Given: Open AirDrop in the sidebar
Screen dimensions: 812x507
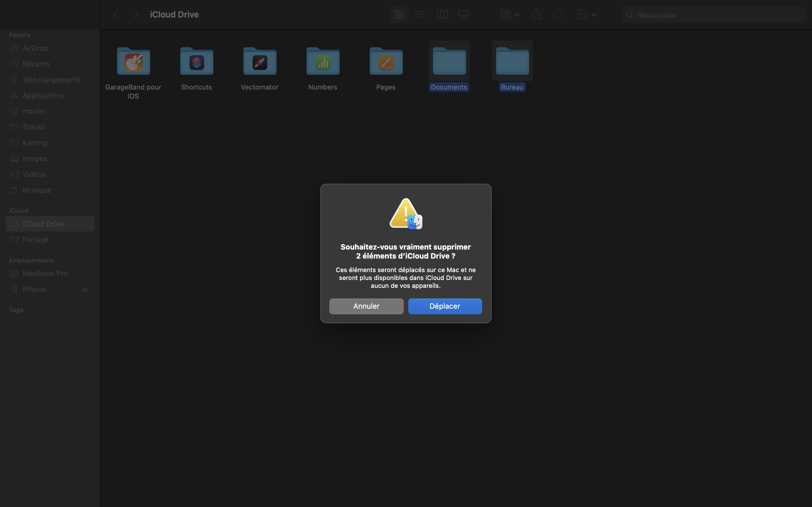Looking at the screenshot, I should [35, 48].
